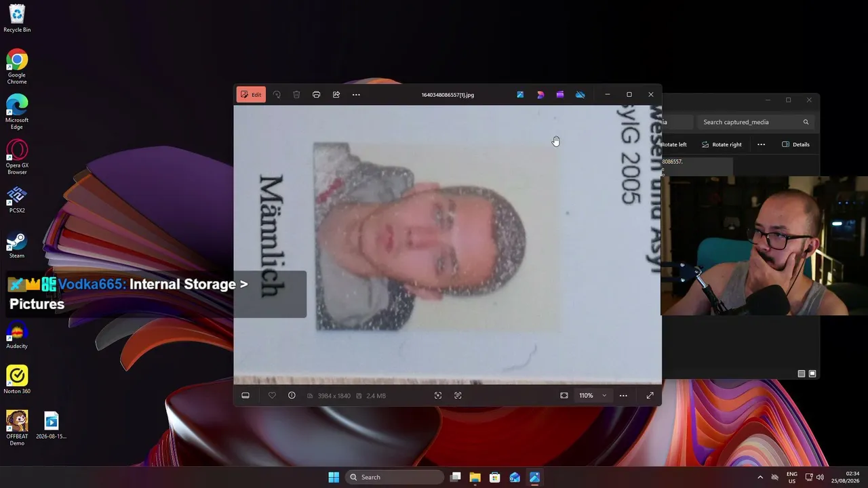Select the Steam desktop shortcut

[x=17, y=245]
